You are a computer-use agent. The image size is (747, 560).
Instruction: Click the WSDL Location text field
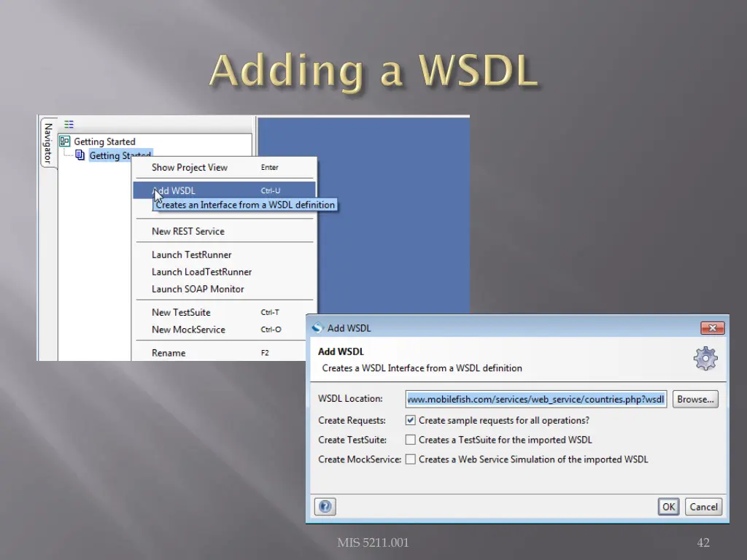pyautogui.click(x=536, y=399)
